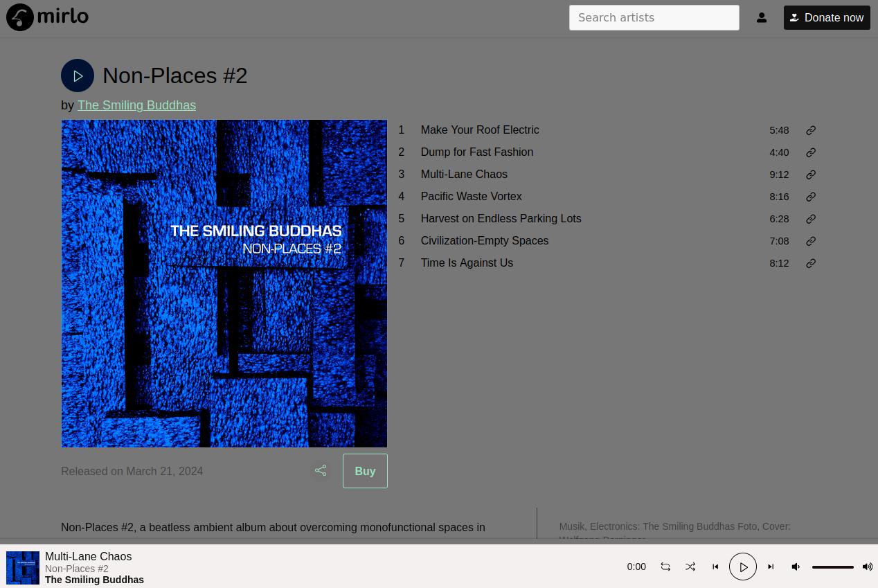Copy link for Time Is Against Us
The width and height of the screenshot is (878, 588).
coord(811,263)
